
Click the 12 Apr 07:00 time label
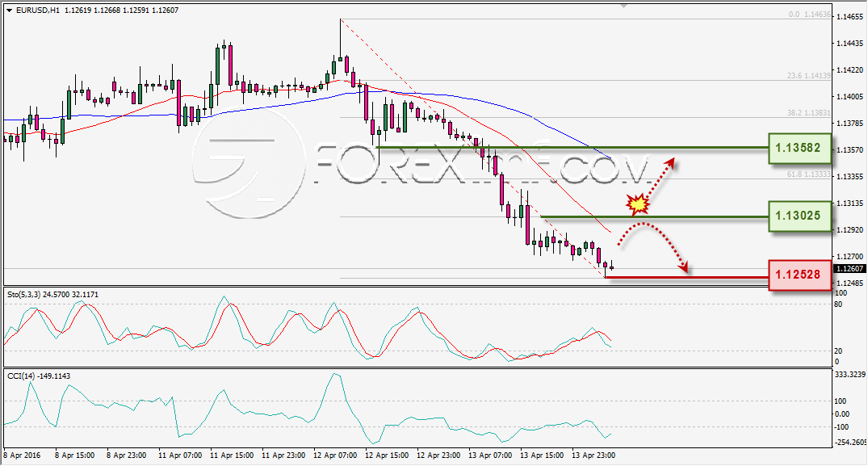click(335, 455)
